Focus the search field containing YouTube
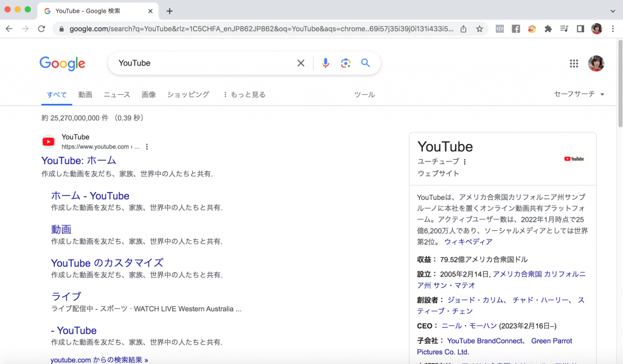 point(204,63)
